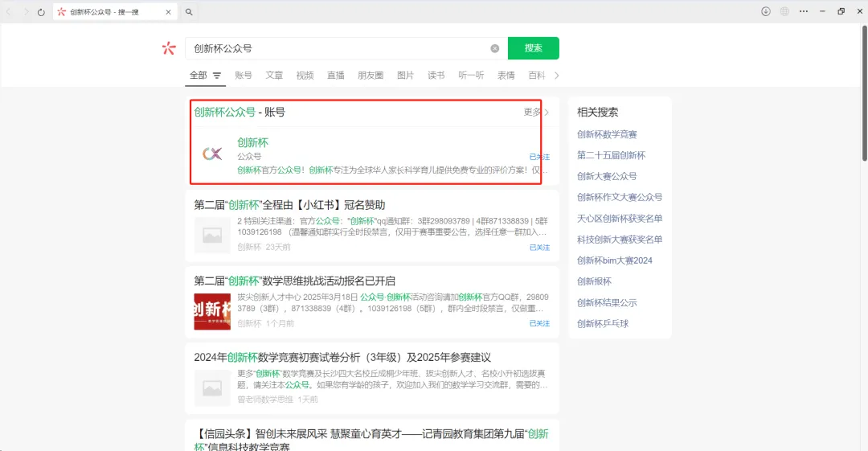868x451 pixels.
Task: Switch to the 视频 tab
Action: (305, 76)
